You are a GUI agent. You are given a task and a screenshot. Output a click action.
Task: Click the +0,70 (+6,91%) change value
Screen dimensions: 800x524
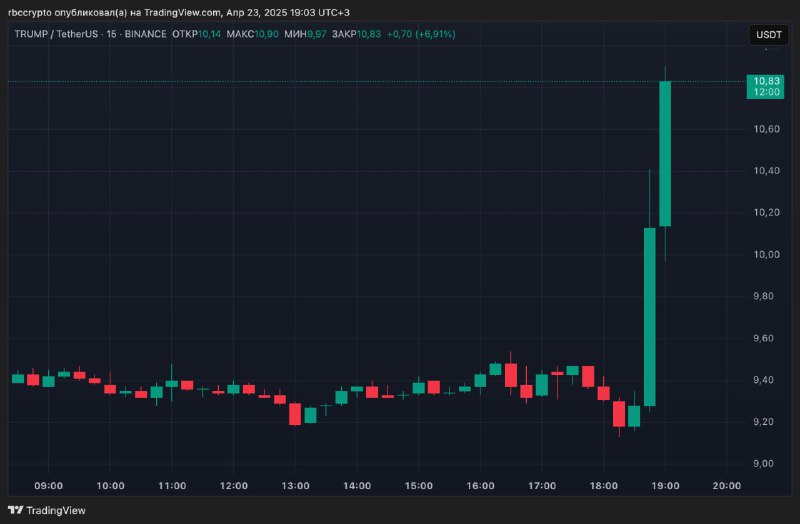point(421,34)
